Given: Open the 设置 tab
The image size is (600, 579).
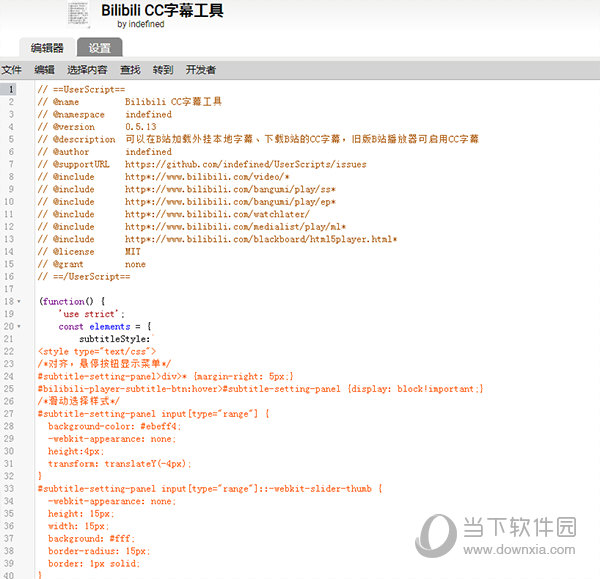Looking at the screenshot, I should [x=99, y=48].
